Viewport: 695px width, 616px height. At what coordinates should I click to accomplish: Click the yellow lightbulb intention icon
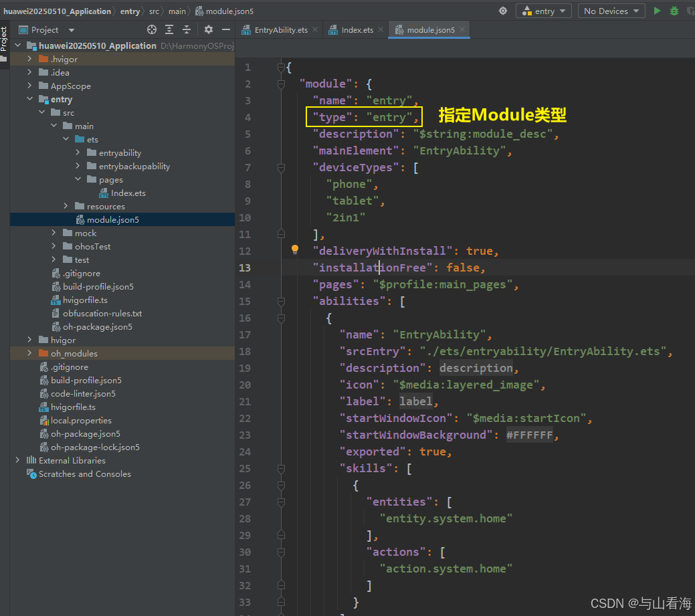(x=295, y=249)
